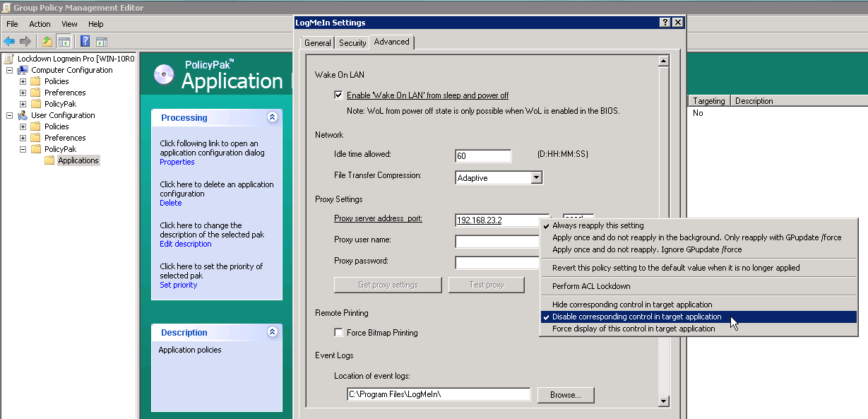This screenshot has width=868, height=419.
Task: Toggle the Show/Hide Console Tree toolbar icon
Action: [64, 41]
